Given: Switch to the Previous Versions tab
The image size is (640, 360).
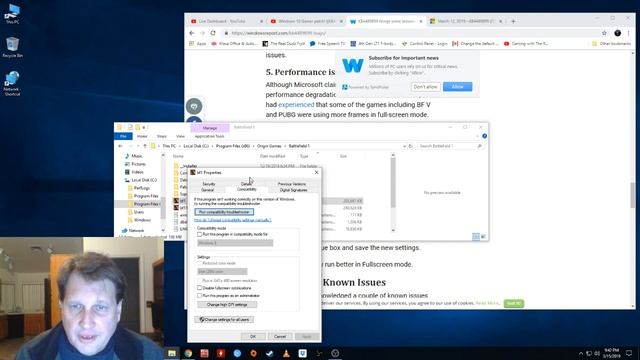Looking at the screenshot, I should [291, 184].
